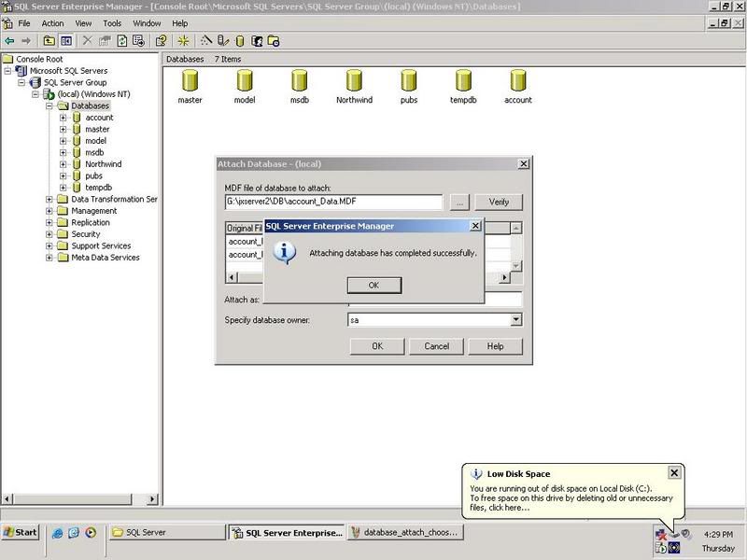Select the Replication tree folder
Image resolution: width=747 pixels, height=560 pixels.
90,222
